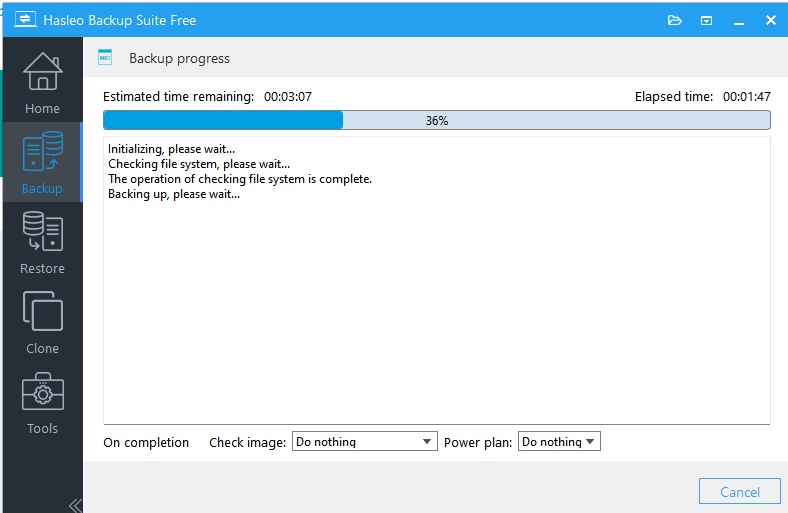Click the open folder icon in title bar
Viewport: 788px width, 513px height.
pos(674,20)
